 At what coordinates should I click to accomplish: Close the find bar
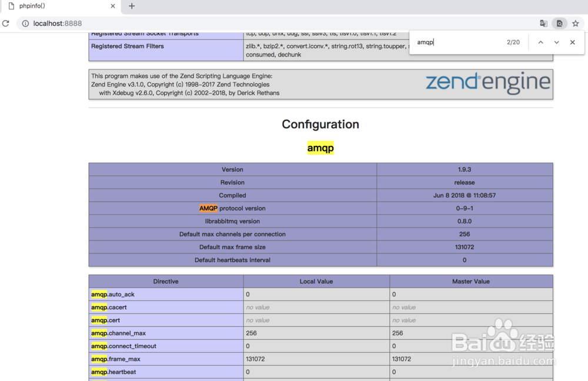[572, 42]
